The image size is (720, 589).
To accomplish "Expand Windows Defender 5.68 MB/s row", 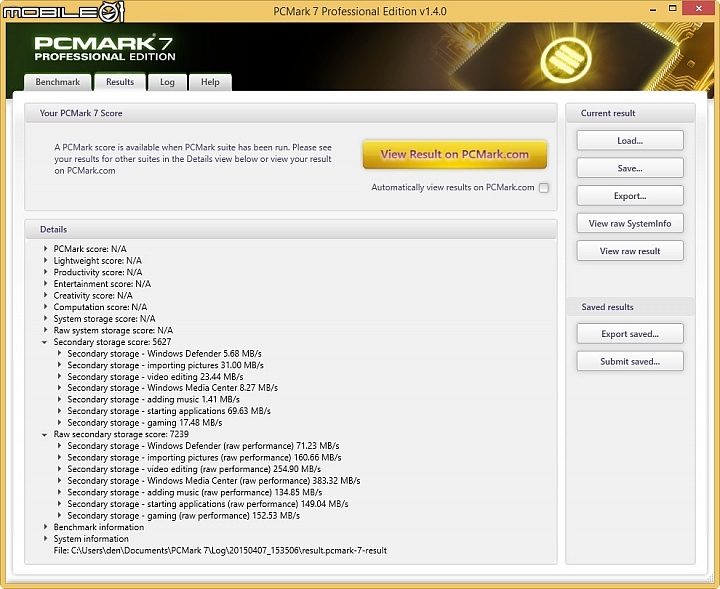I will [59, 353].
